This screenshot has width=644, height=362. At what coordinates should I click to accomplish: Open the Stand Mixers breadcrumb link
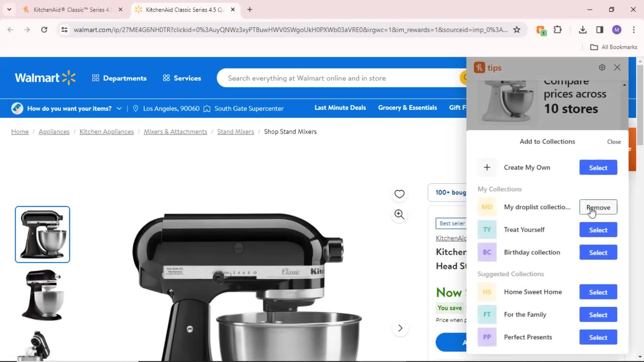235,132
